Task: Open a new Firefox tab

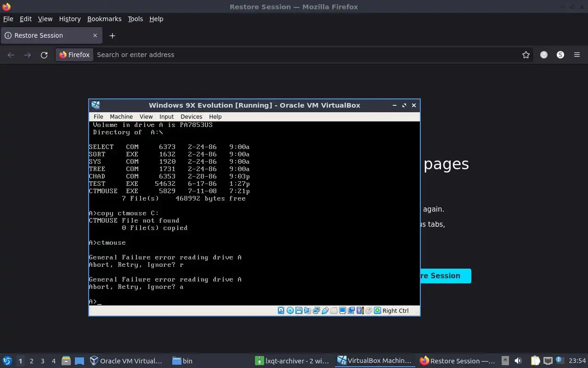Action: click(112, 35)
